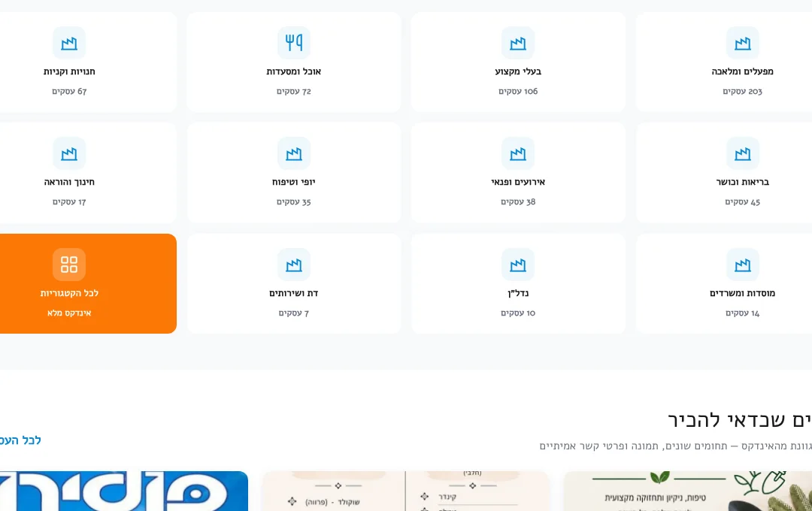Click the icon above חינוך והוראה
Screen dimensions: 812x511
pos(69,154)
